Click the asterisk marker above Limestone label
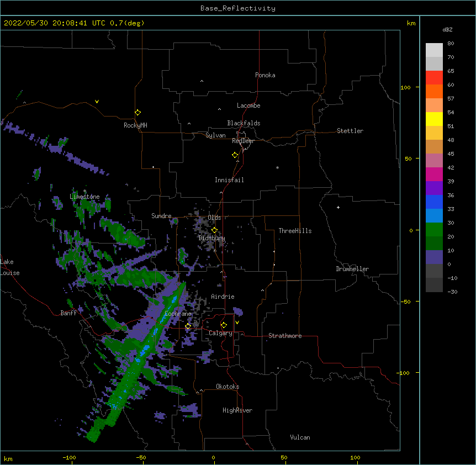Screen dimensions: 476x465 click(85, 191)
